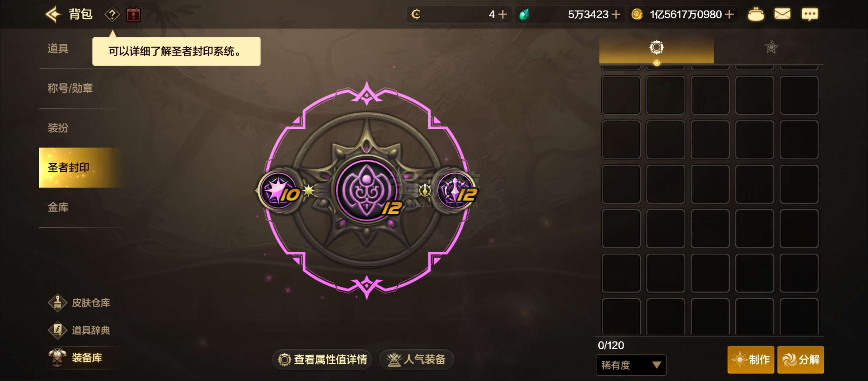
Task: Open the red calendar notice icon
Action: point(133,14)
